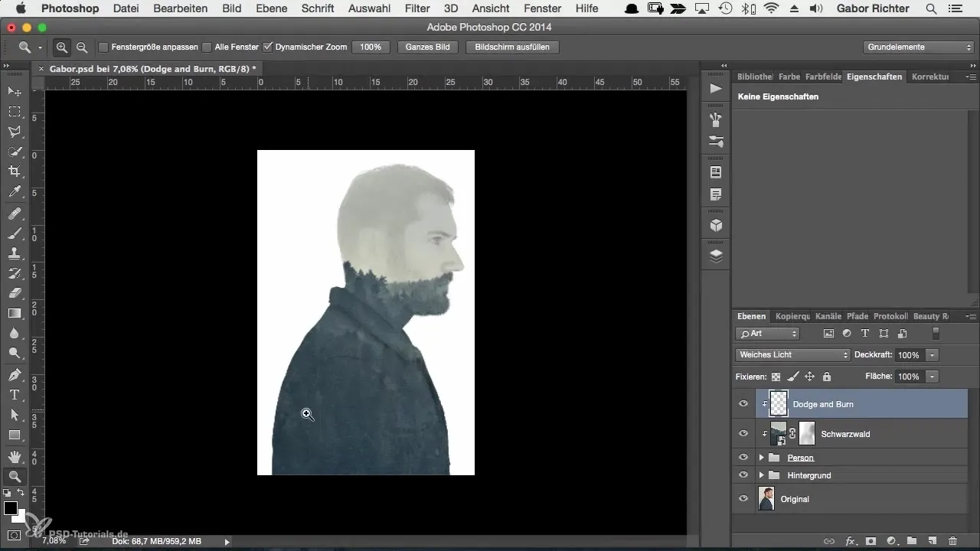Open the Auswahl menu
Viewport: 980px width, 551px height.
(x=369, y=8)
